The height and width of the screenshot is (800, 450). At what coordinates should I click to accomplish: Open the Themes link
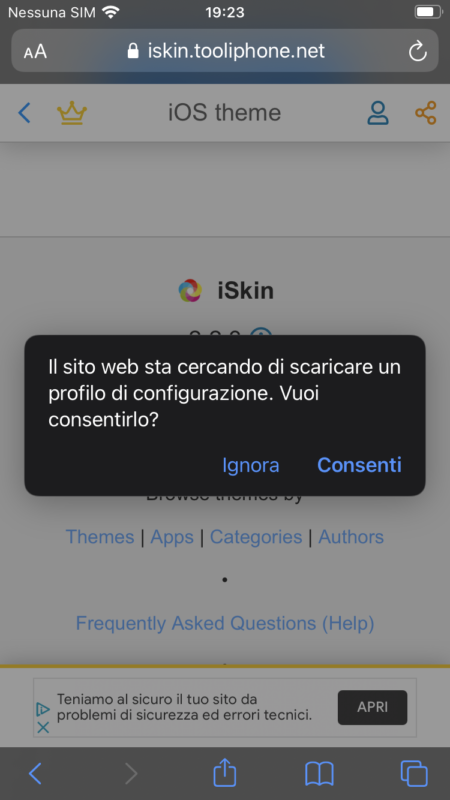100,537
